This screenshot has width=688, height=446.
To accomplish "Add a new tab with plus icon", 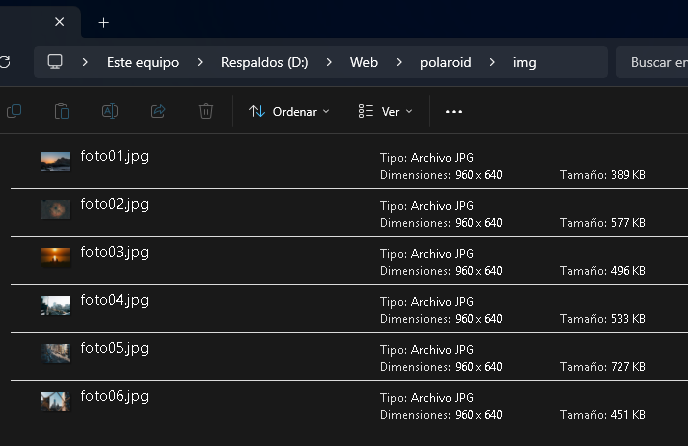I will 103,22.
